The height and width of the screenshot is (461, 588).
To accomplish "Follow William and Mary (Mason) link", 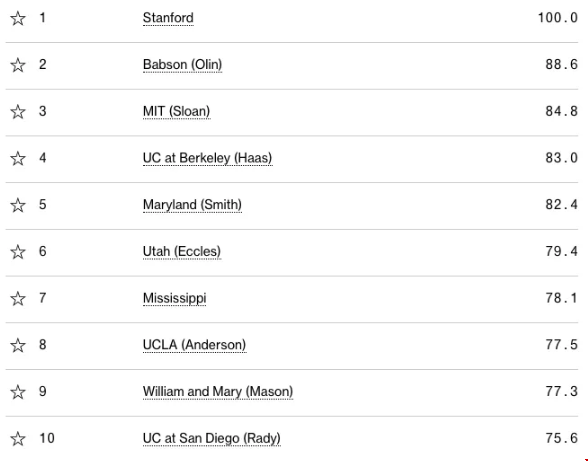I will [218, 392].
